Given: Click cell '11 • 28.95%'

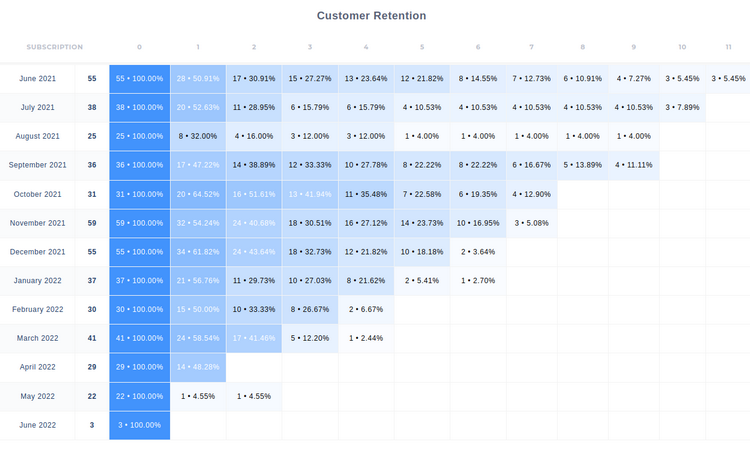Looking at the screenshot, I should [254, 107].
